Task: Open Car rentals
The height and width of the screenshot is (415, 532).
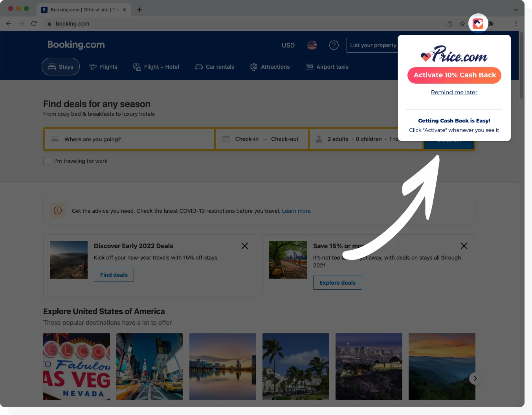Action: coord(214,66)
